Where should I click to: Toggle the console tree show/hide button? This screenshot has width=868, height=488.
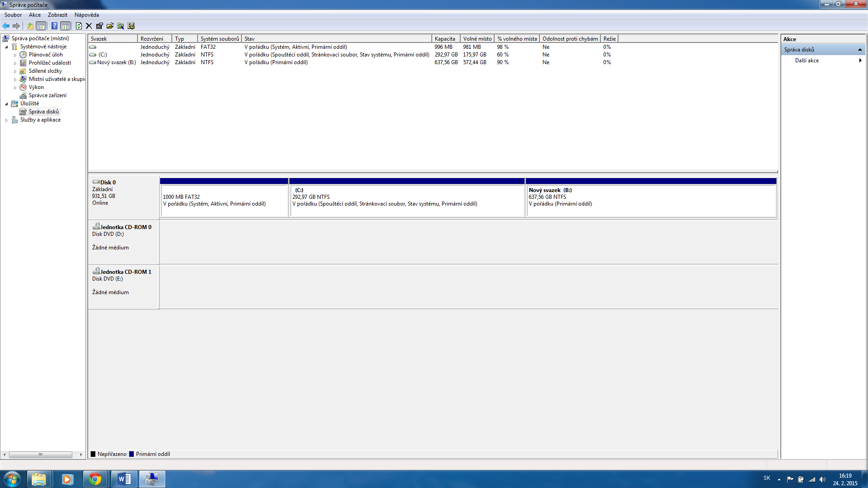[41, 26]
